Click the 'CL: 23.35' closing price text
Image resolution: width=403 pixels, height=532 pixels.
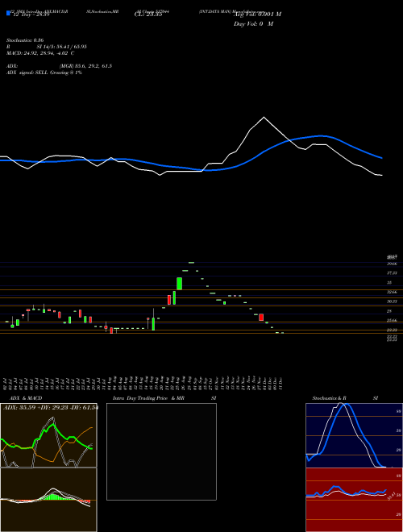[x=148, y=15]
